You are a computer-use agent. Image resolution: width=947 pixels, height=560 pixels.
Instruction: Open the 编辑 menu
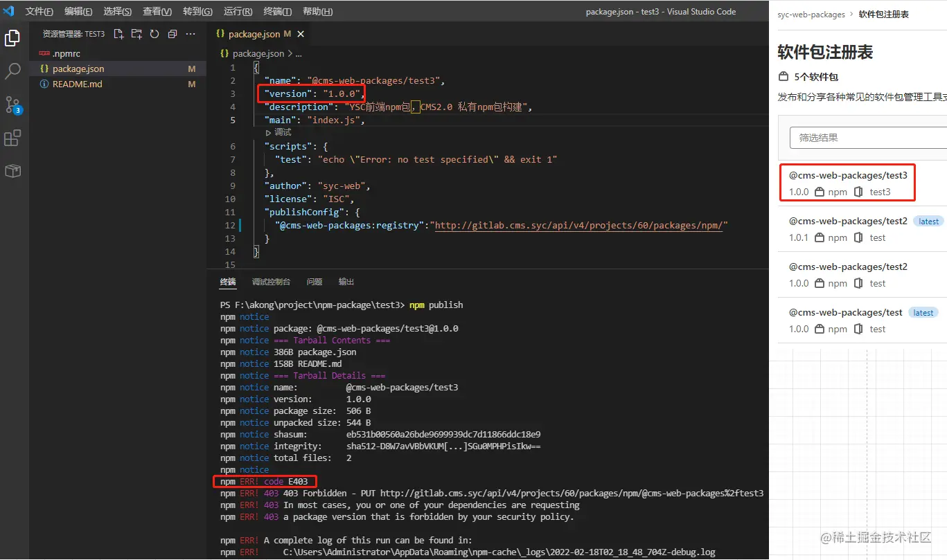(x=78, y=12)
